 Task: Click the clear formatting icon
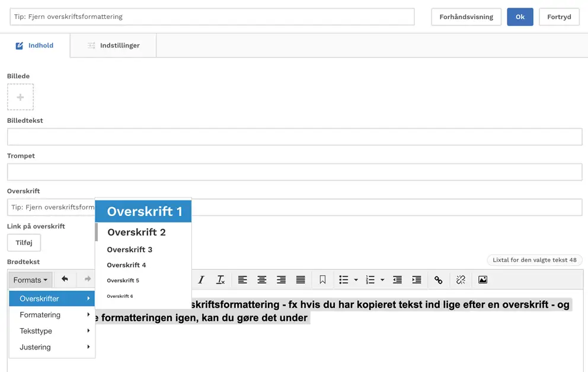[x=220, y=280]
